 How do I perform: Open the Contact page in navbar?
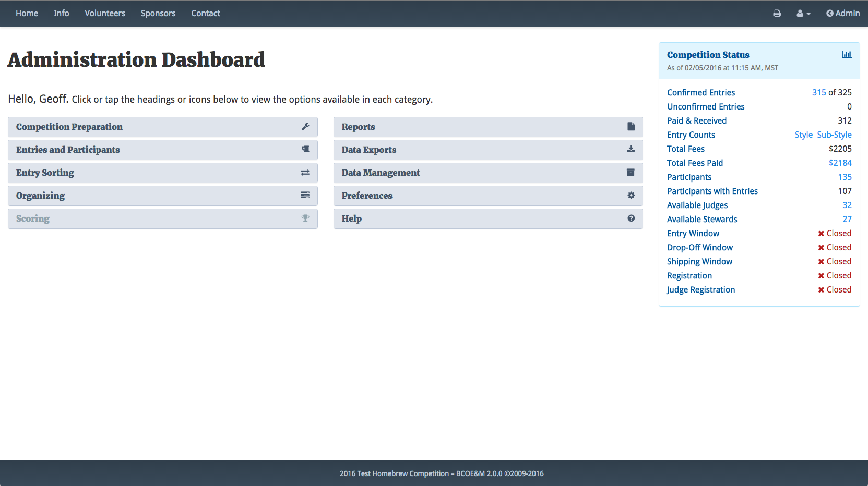click(206, 14)
